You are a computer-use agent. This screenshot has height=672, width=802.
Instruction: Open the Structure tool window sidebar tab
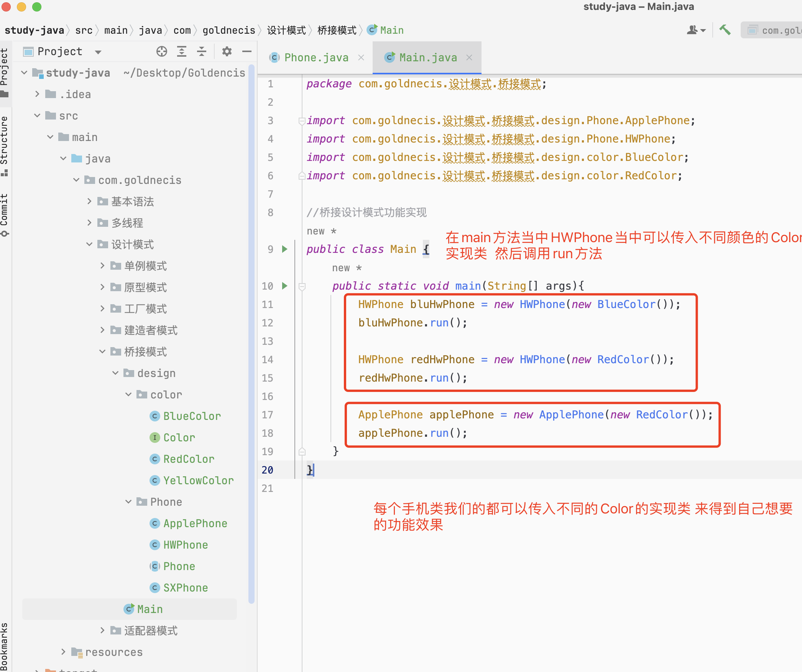tap(5, 146)
